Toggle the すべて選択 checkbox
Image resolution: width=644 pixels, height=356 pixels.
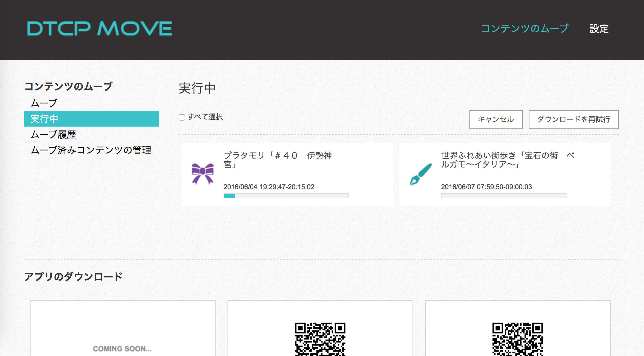click(x=182, y=117)
